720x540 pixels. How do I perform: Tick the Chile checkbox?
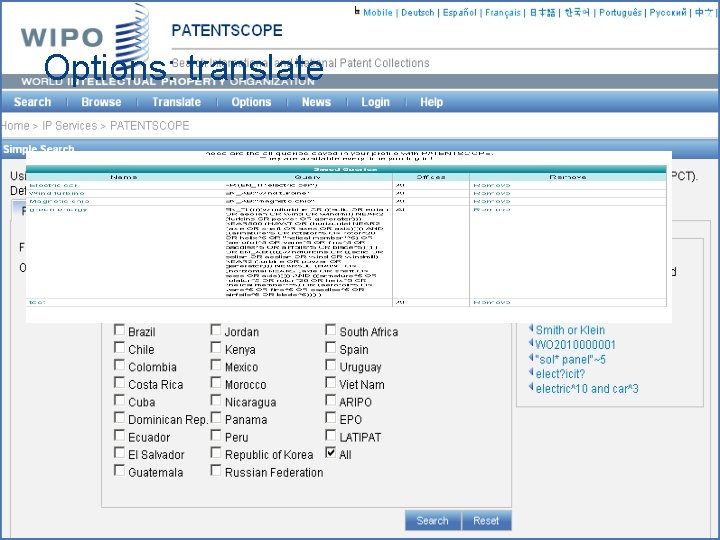[x=119, y=348]
